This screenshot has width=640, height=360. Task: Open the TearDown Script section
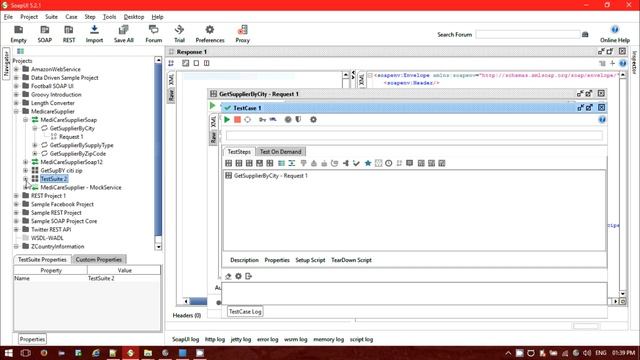coord(351,260)
